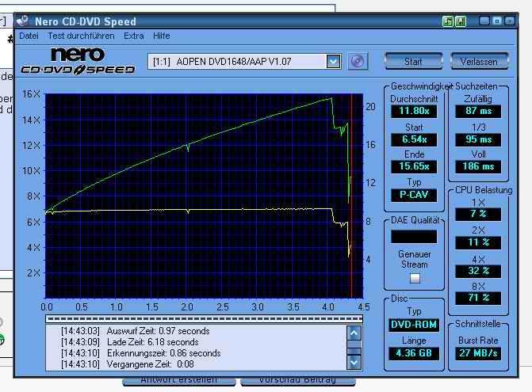The width and height of the screenshot is (532, 392).
Task: Maximize the Nero CD-DVD Speed window
Action: 497,21
